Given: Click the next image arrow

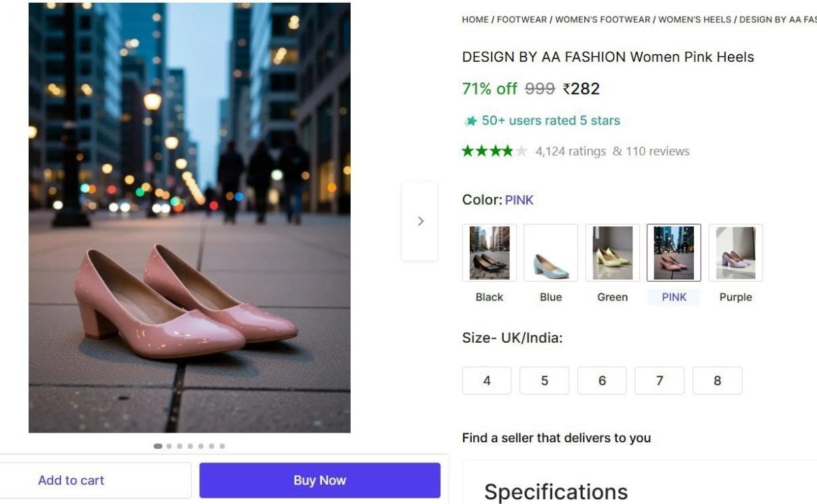Looking at the screenshot, I should tap(420, 220).
